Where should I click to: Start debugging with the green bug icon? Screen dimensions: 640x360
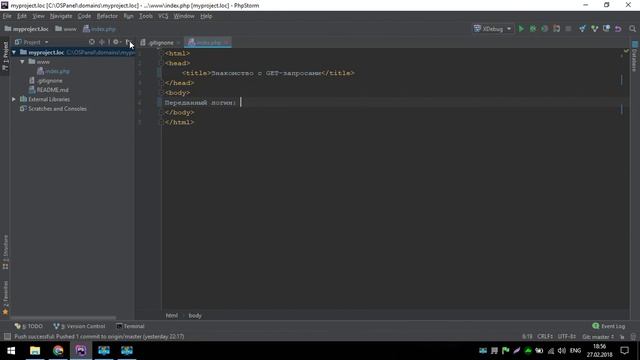click(533, 29)
